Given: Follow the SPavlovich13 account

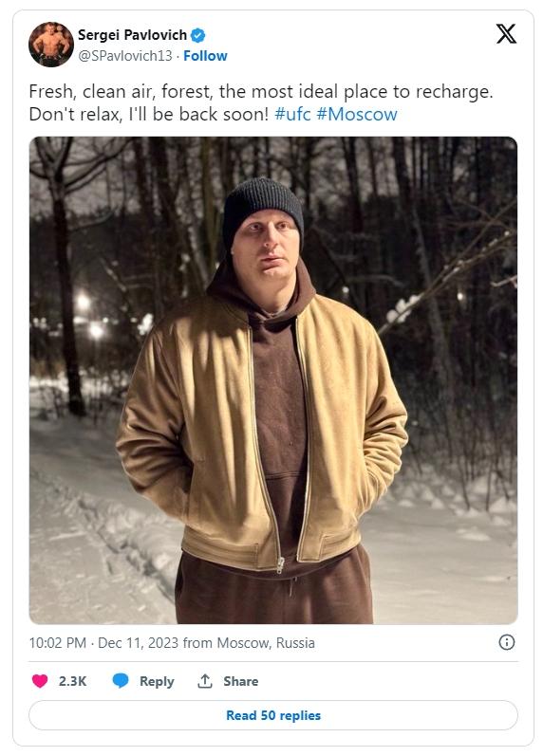Looking at the screenshot, I should tap(205, 56).
